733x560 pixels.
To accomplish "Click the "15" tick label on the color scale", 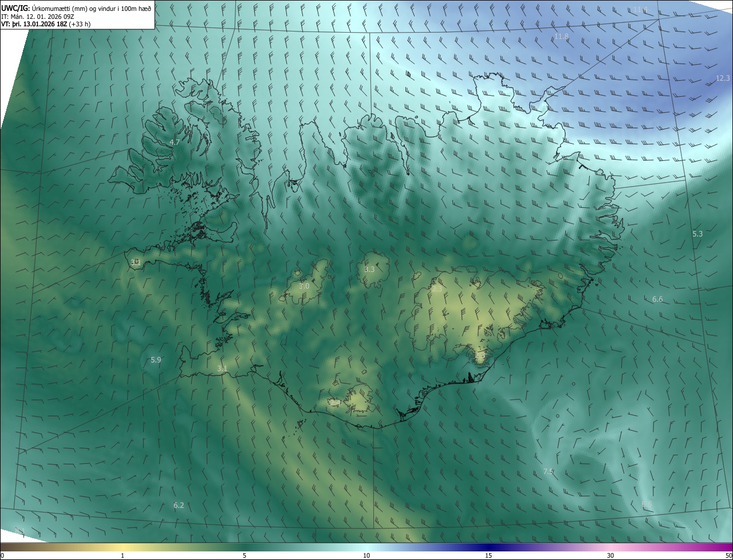I will pyautogui.click(x=488, y=555).
